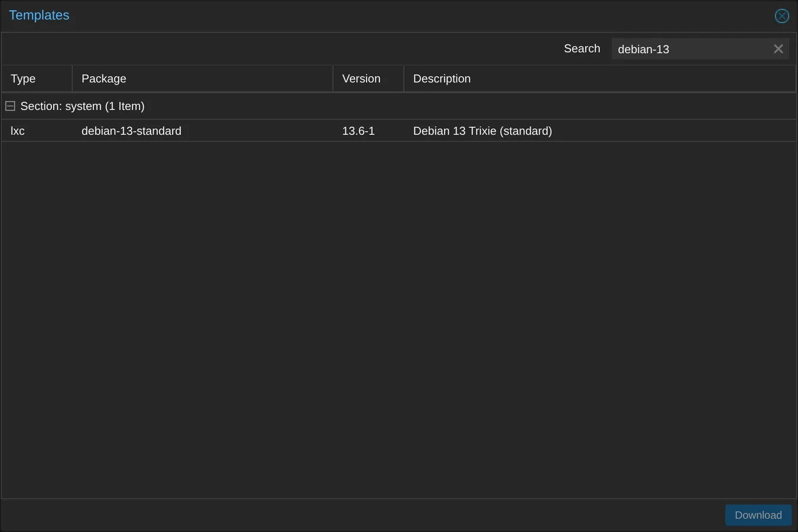Screen dimensions: 798x532
Task: Select the Section: system (1 Item) label
Action: (x=82, y=106)
